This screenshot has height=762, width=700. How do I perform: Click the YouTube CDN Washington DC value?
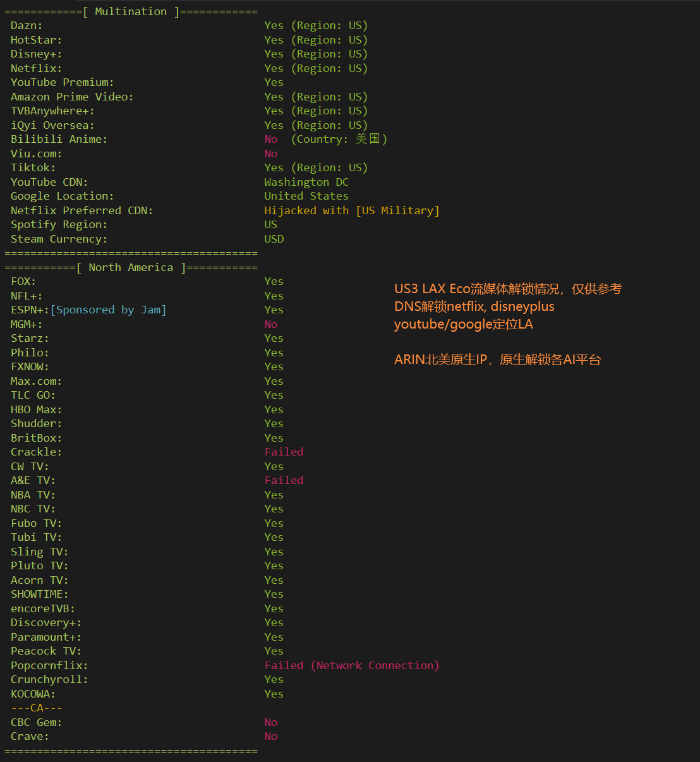point(306,182)
